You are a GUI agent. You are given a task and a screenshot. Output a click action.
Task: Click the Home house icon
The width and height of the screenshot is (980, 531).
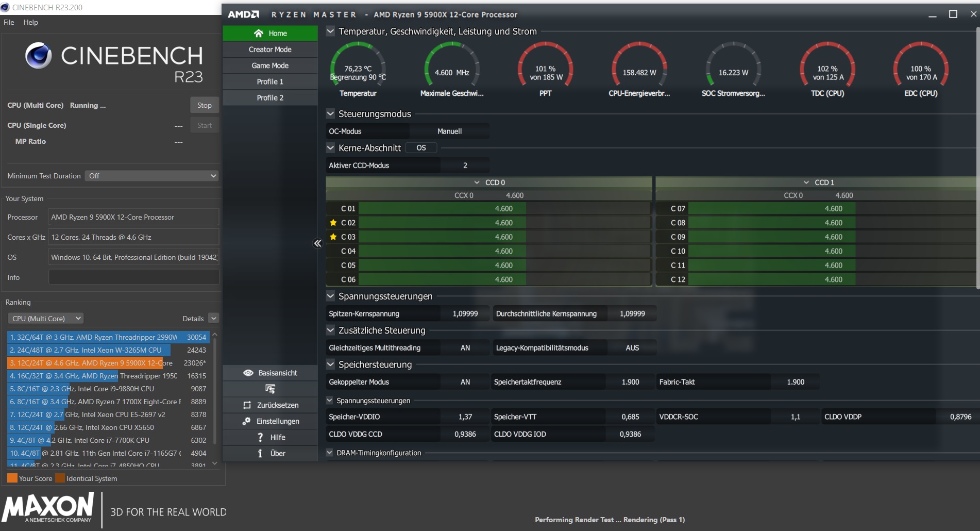(x=259, y=33)
